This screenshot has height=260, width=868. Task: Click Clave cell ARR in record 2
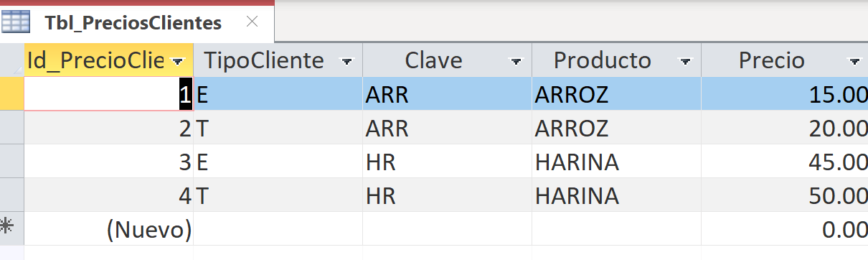[x=447, y=128]
